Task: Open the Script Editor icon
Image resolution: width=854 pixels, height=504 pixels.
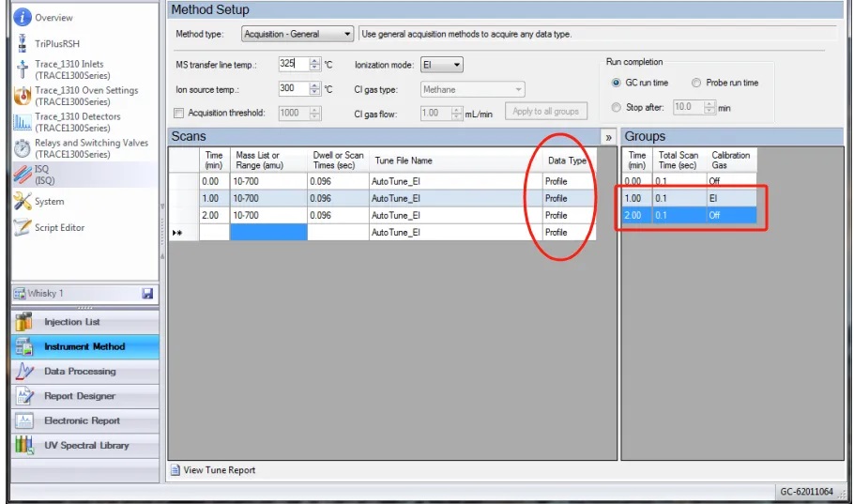Action: tap(23, 227)
